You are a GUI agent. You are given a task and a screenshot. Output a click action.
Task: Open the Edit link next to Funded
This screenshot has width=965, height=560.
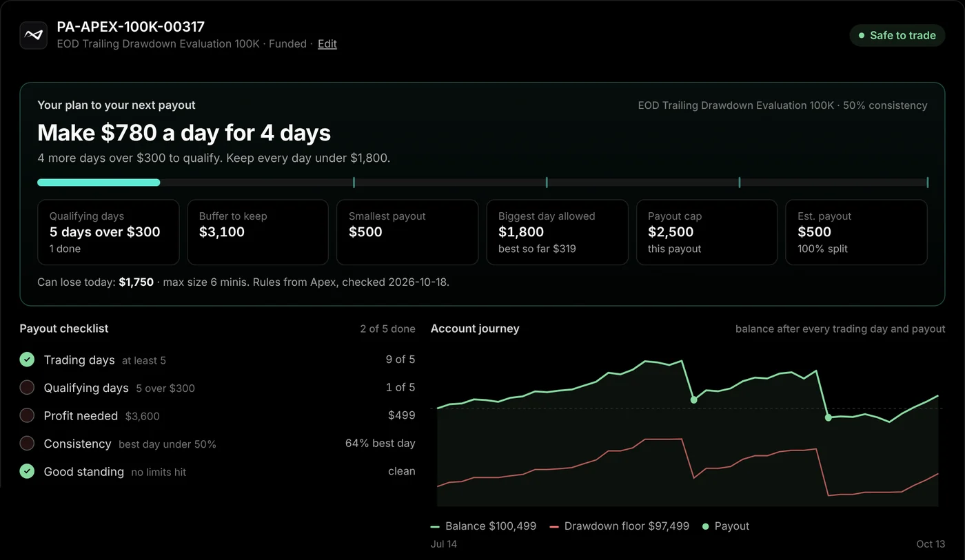point(327,44)
